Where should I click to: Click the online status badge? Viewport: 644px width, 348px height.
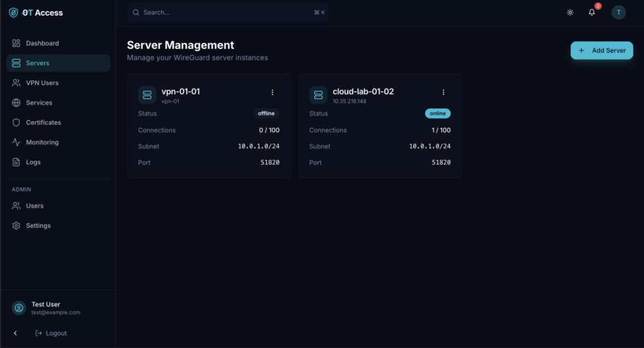click(x=438, y=114)
